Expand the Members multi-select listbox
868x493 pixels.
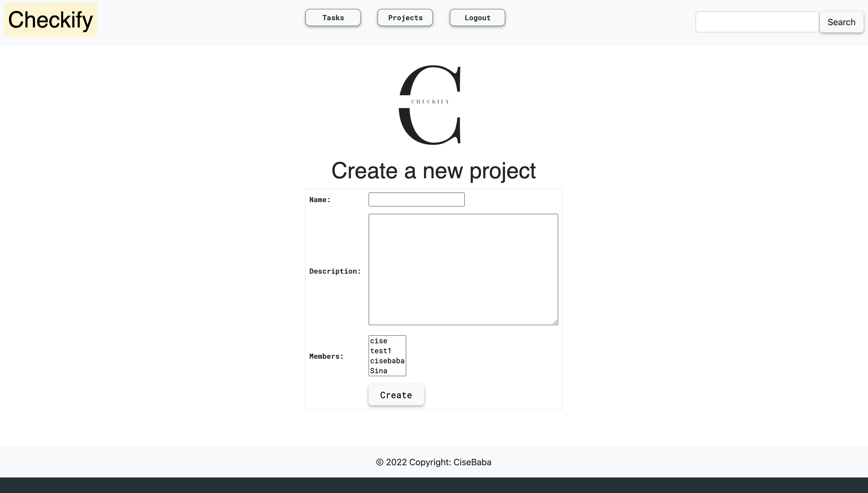click(387, 355)
